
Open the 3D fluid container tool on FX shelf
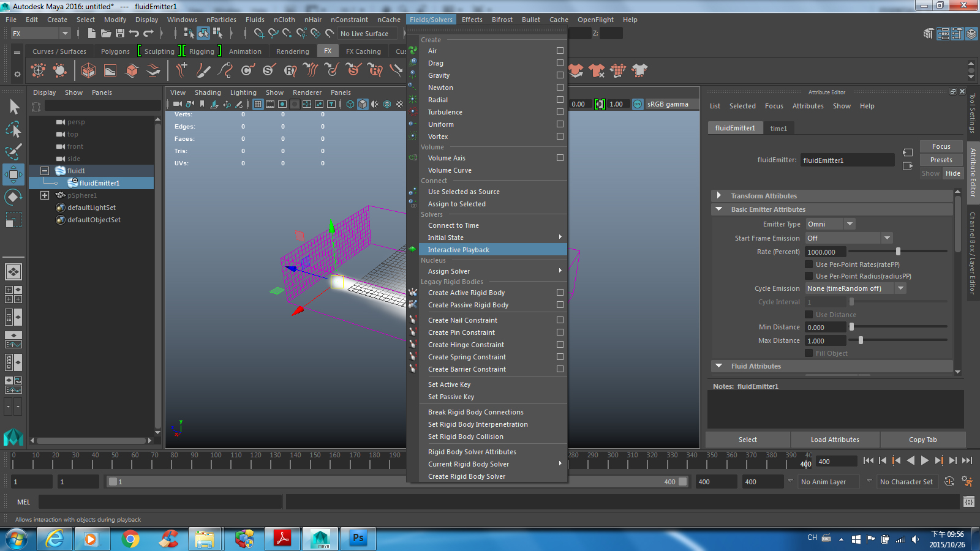point(88,70)
